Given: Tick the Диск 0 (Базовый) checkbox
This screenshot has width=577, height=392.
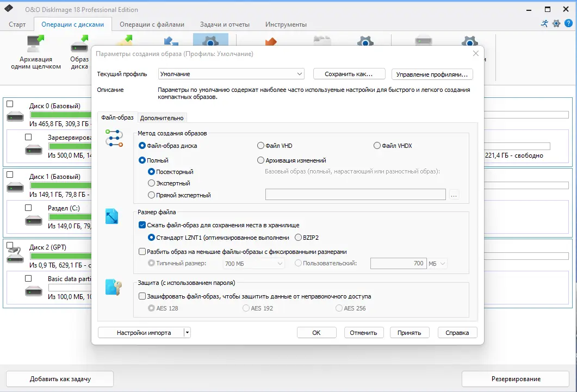Looking at the screenshot, I should tap(10, 104).
